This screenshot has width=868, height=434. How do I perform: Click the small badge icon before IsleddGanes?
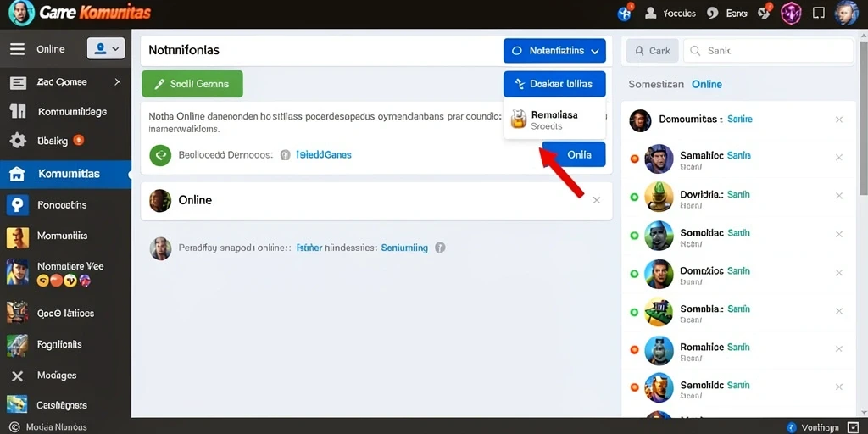pyautogui.click(x=286, y=155)
